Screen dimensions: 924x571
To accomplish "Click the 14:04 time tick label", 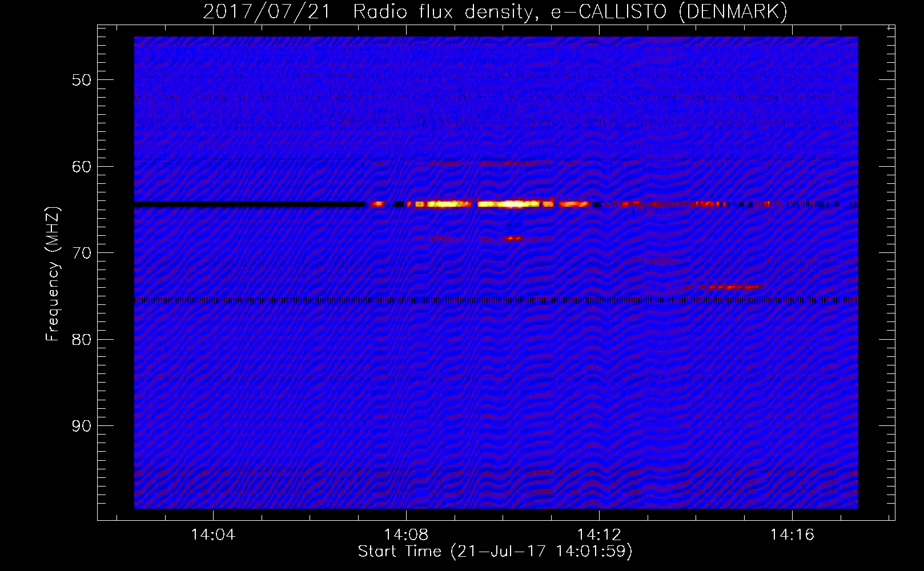I will [213, 535].
